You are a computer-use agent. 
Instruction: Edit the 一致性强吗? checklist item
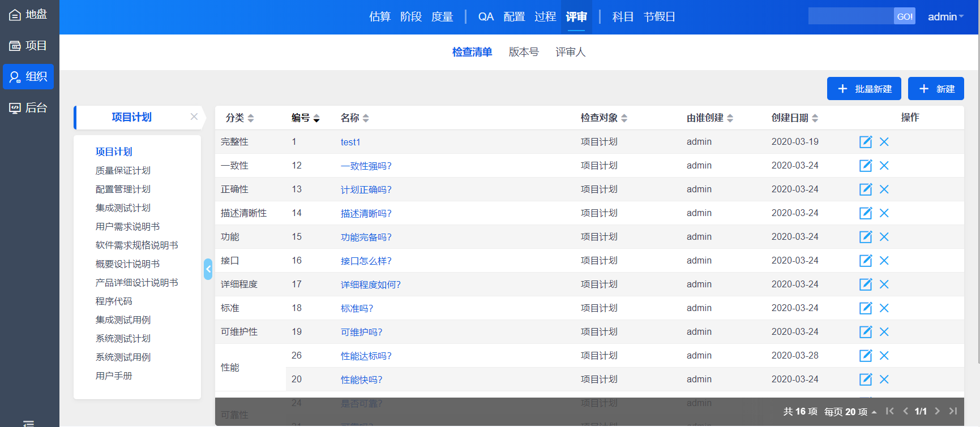pos(866,166)
